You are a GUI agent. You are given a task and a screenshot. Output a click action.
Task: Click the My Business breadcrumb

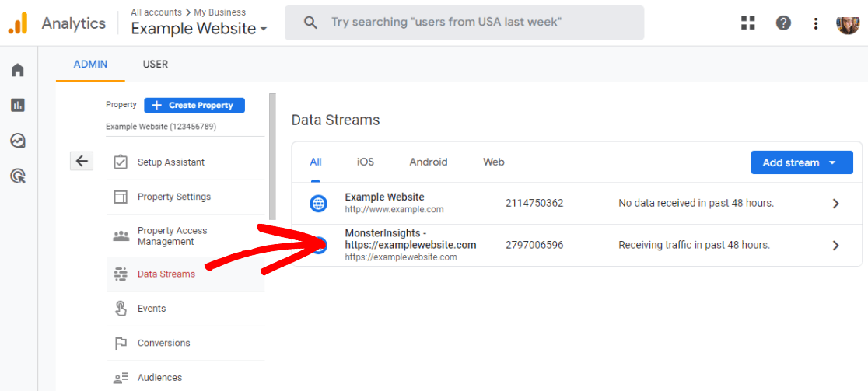[x=220, y=12]
